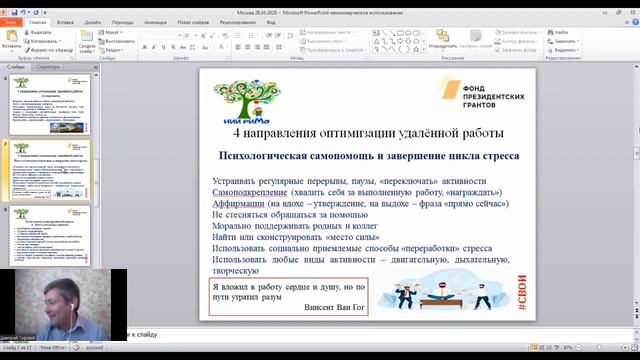
Task: Switch to the Дизайн ribbon tab
Action: [x=93, y=22]
